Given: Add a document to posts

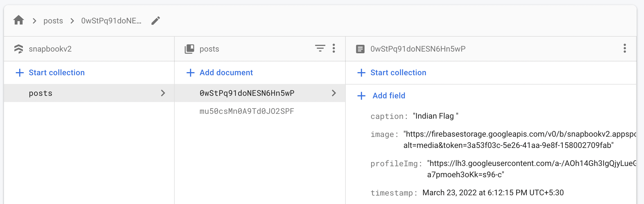Looking at the screenshot, I should pyautogui.click(x=226, y=73).
